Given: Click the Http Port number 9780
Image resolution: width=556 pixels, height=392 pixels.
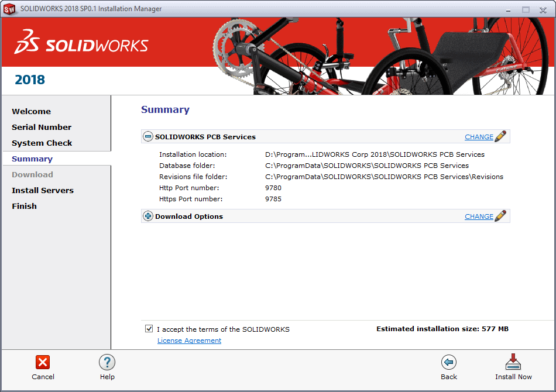Looking at the screenshot, I should [x=273, y=188].
